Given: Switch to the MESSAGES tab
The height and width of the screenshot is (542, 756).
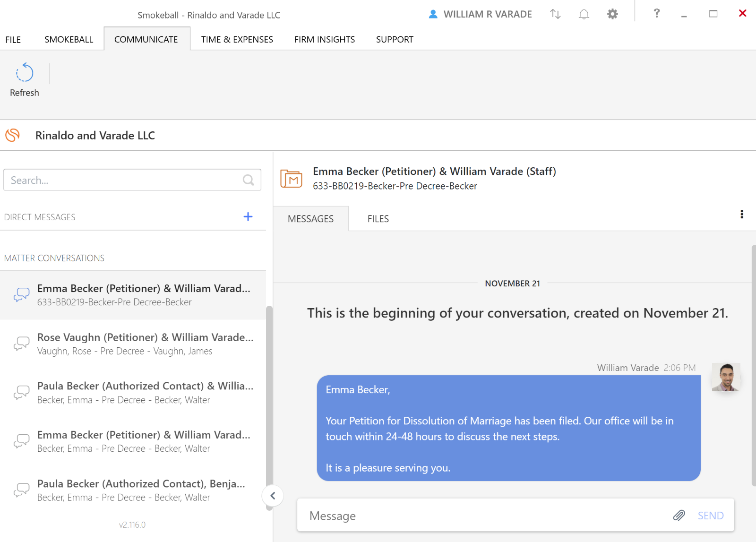Looking at the screenshot, I should 311,219.
